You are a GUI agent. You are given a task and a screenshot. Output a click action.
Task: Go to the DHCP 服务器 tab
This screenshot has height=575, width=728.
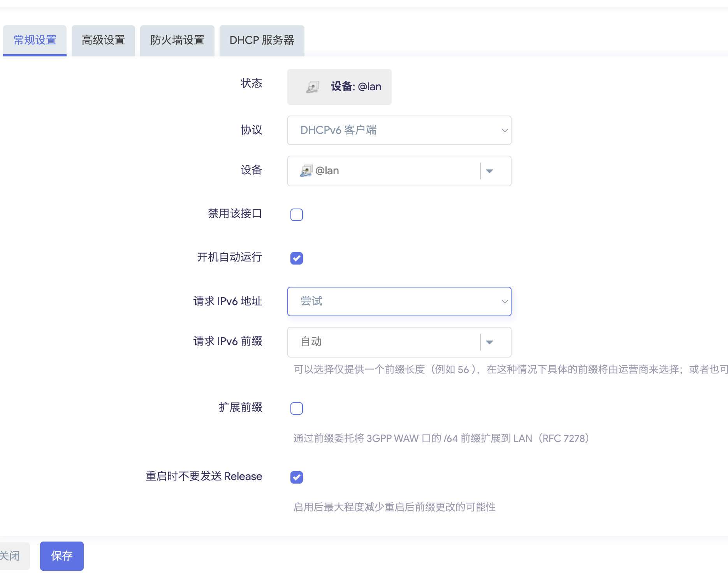pyautogui.click(x=262, y=40)
